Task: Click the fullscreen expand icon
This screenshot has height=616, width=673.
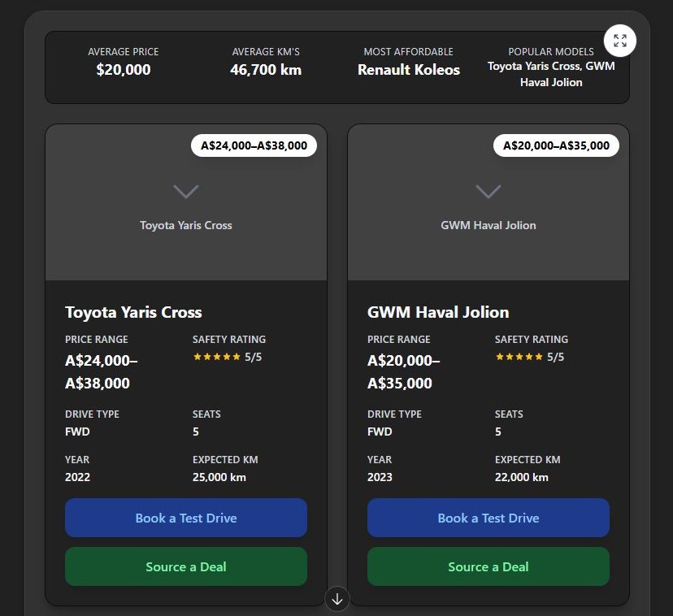Action: (620, 41)
